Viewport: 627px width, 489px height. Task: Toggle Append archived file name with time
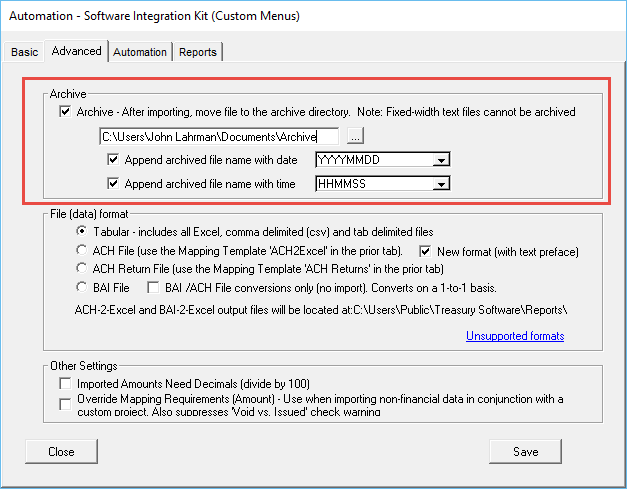113,183
